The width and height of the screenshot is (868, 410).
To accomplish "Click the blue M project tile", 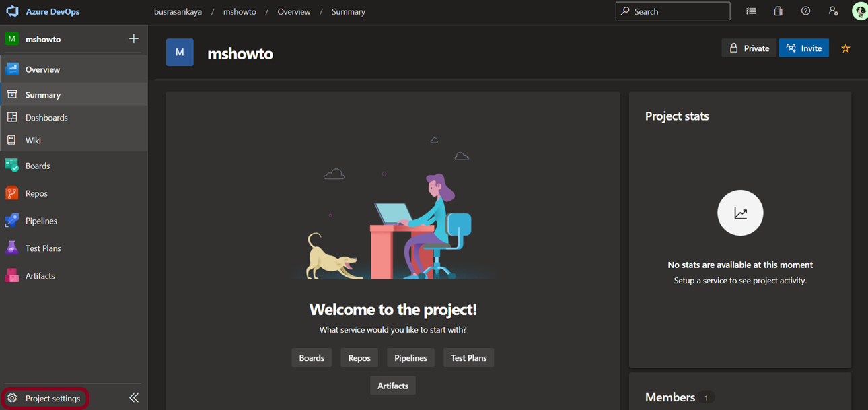I will click(x=180, y=52).
